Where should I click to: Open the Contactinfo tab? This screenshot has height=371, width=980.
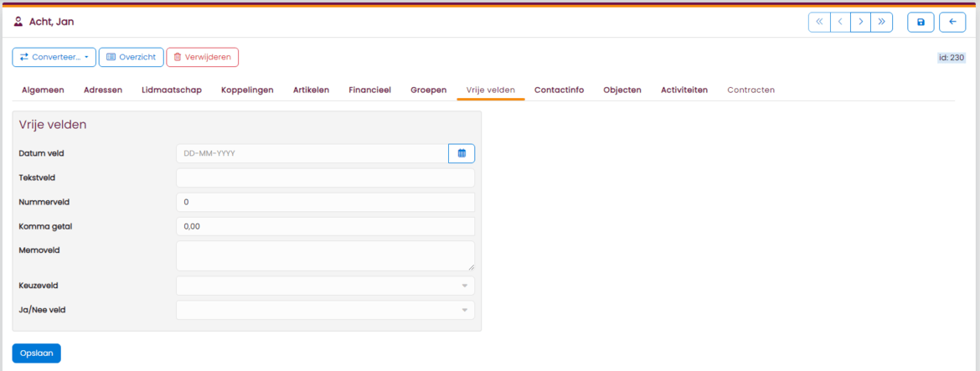click(x=560, y=90)
